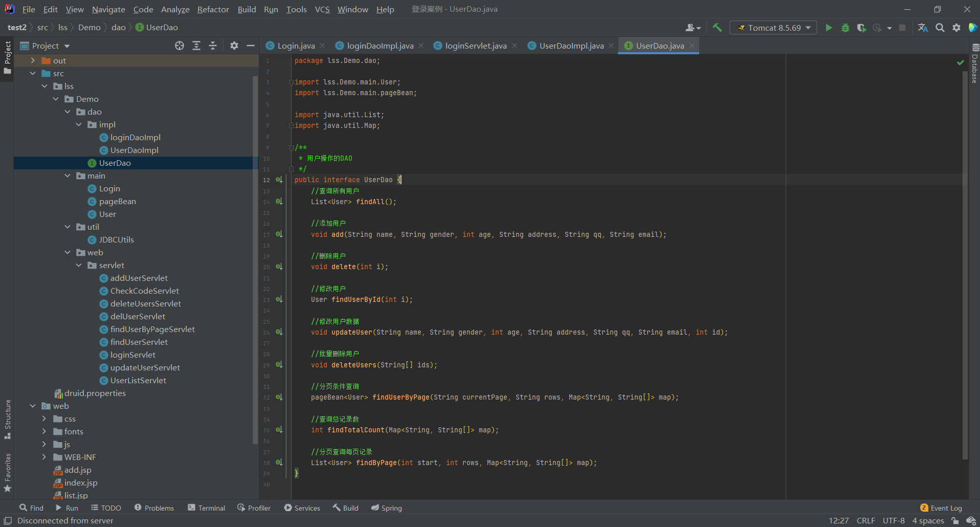Click the 12:27 line-column indicator
This screenshot has height=527, width=980.
pyautogui.click(x=838, y=521)
